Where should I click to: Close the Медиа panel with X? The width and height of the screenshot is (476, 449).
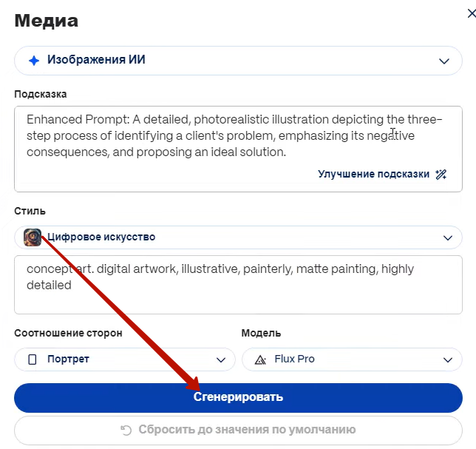pos(472,13)
